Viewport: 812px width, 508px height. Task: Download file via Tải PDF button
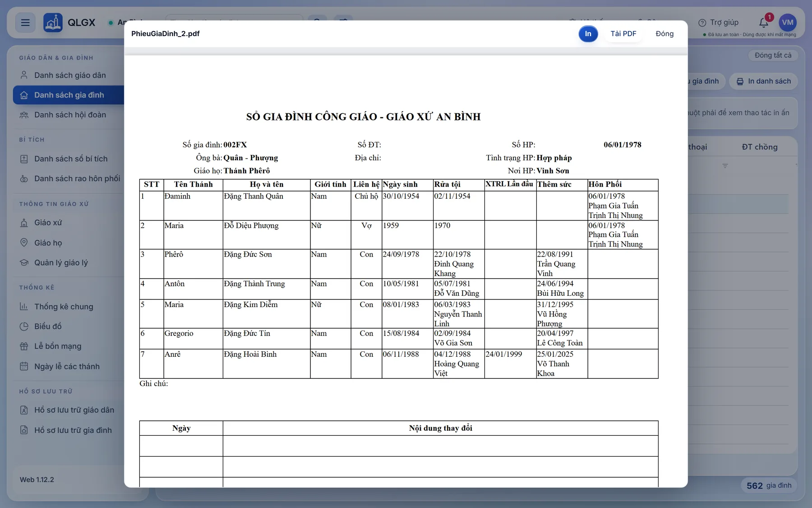click(x=623, y=34)
